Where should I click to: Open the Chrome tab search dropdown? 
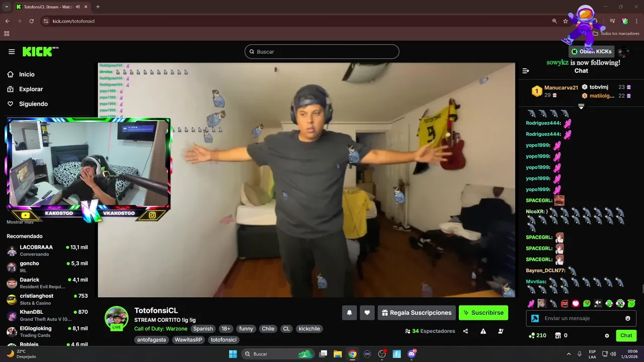pos(7,7)
